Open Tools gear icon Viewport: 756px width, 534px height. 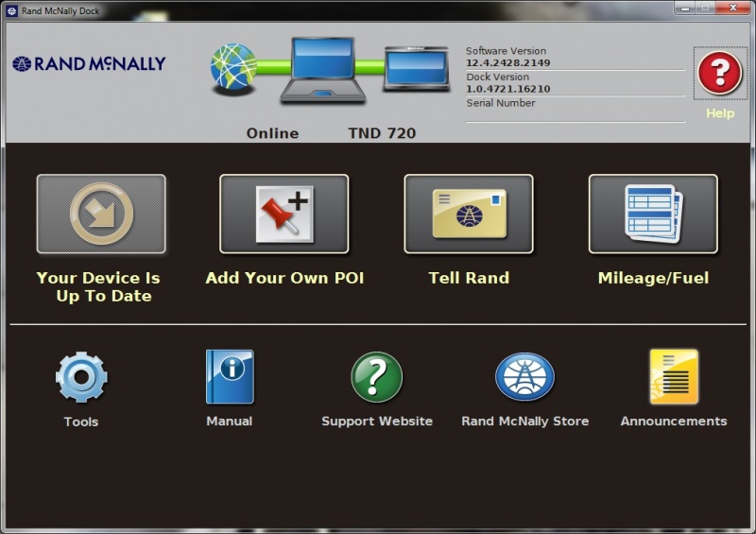tap(81, 377)
